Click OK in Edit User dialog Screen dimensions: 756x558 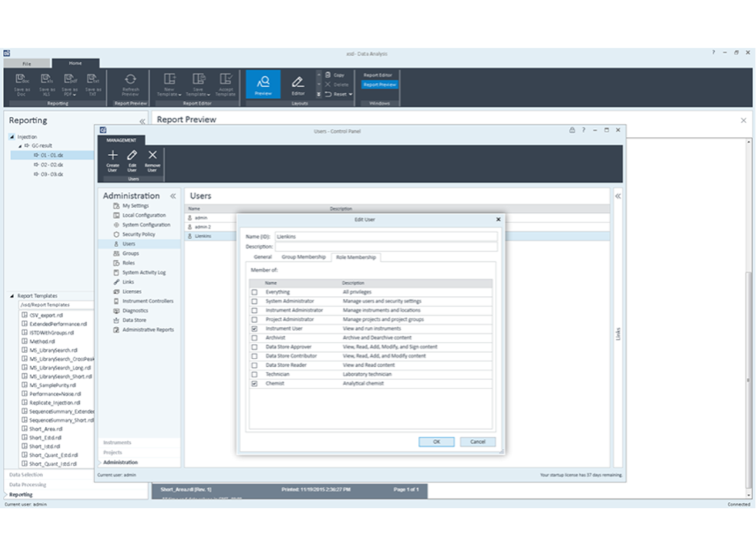point(436,442)
